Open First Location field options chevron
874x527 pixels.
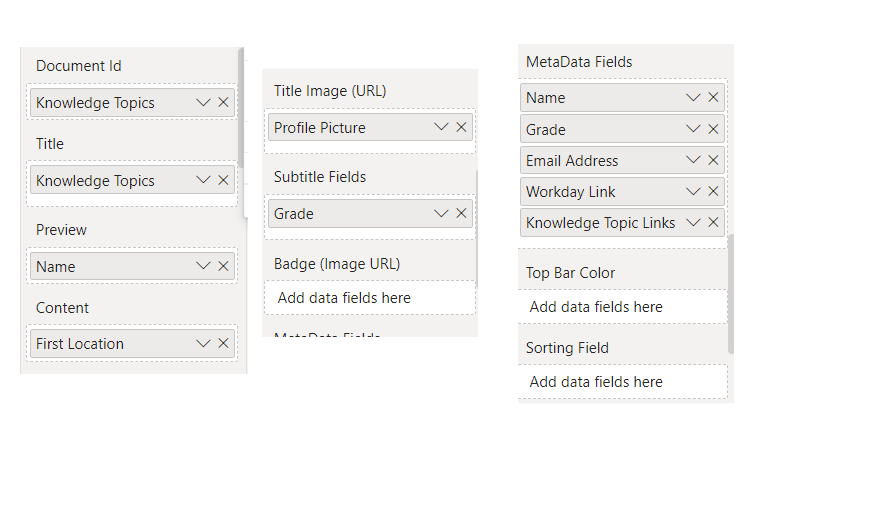(x=203, y=344)
